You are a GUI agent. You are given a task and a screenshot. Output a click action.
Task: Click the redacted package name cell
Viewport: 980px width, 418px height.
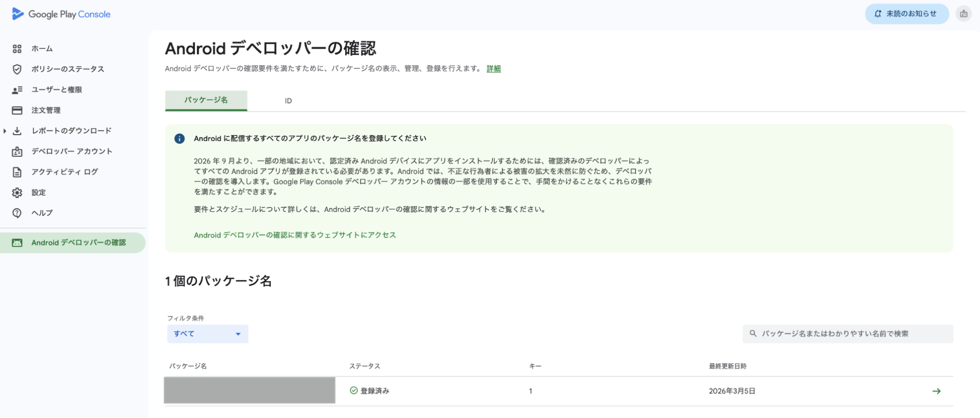250,390
